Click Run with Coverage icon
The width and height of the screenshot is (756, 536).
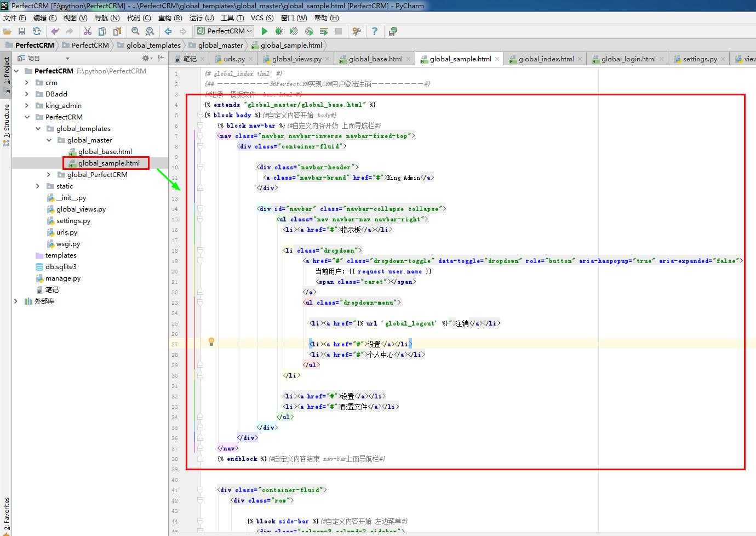[294, 31]
